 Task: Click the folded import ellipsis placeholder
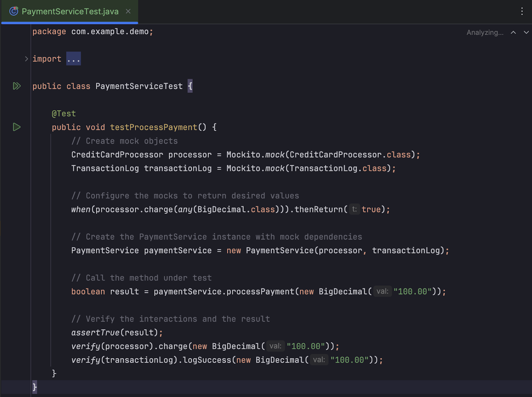73,59
